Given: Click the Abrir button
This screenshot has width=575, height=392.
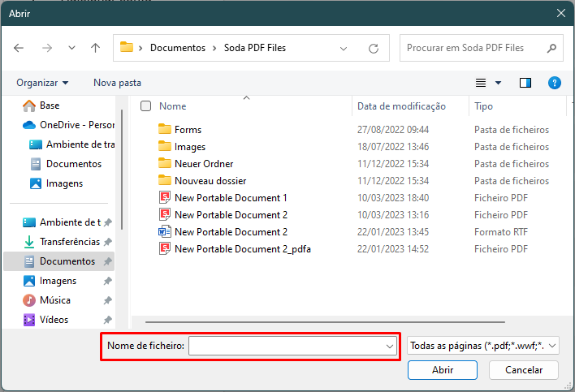Looking at the screenshot, I should (x=443, y=370).
